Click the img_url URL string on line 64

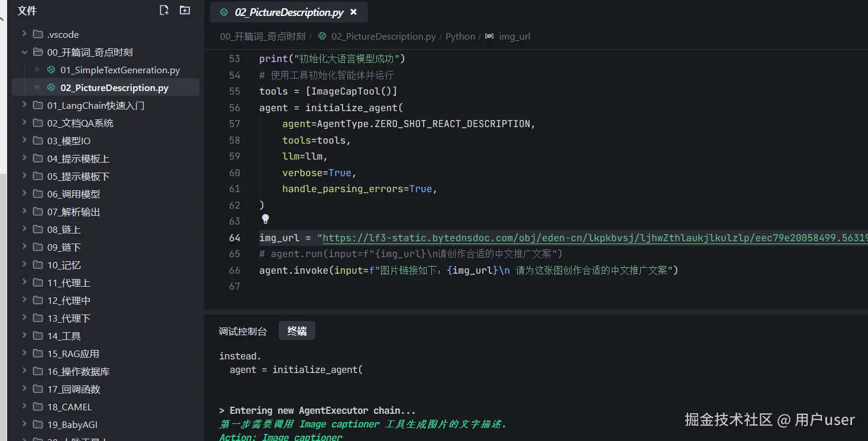click(x=592, y=238)
